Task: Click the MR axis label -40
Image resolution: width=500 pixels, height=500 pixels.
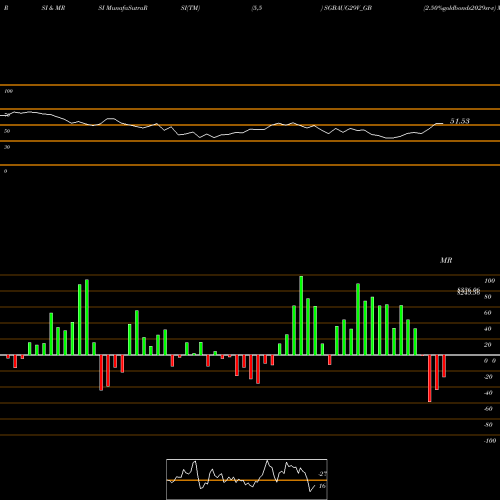Action: (488, 393)
